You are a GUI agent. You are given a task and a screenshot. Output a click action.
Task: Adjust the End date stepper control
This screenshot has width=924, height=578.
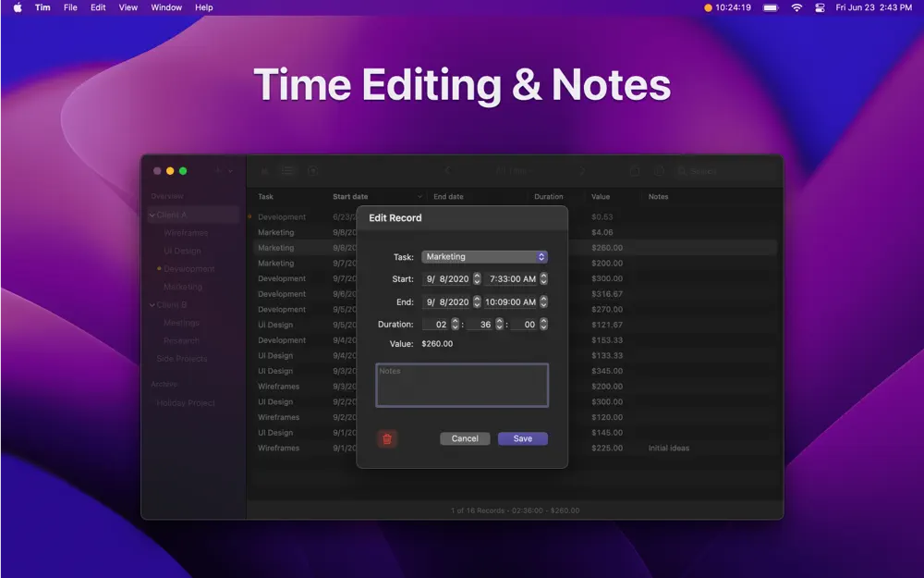tap(478, 301)
